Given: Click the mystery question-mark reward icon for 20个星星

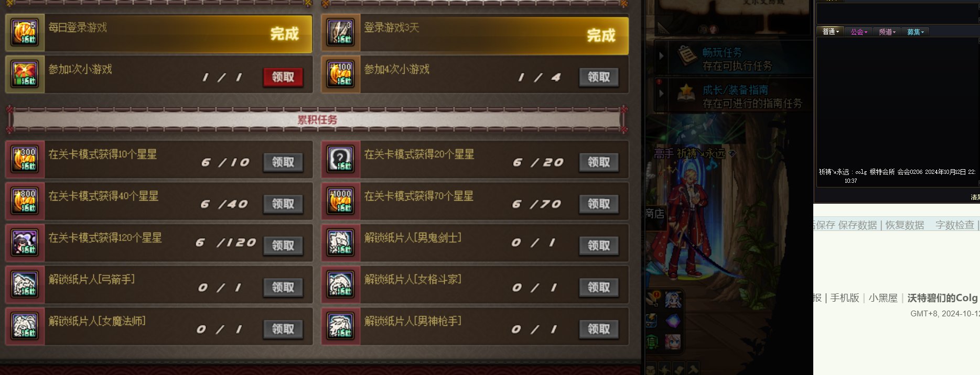Looking at the screenshot, I should point(341,160).
